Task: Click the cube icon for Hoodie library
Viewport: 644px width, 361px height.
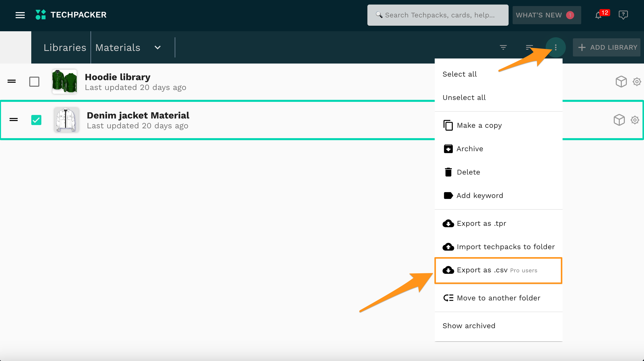Action: click(621, 82)
